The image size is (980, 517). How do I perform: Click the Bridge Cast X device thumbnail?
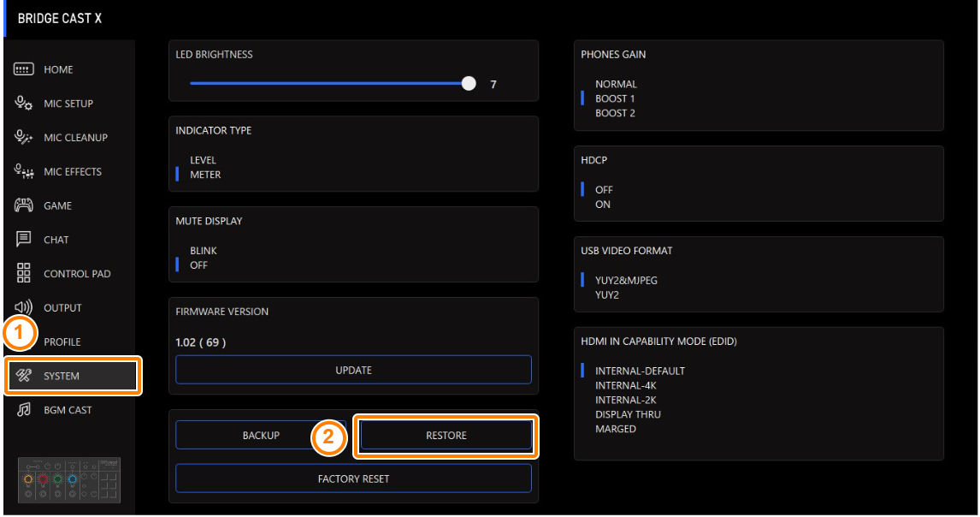[69, 480]
